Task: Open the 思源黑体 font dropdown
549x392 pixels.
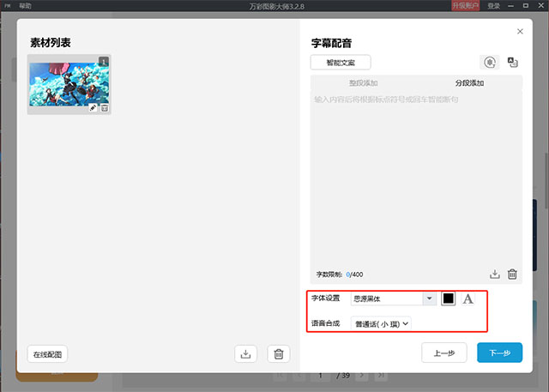Action: coord(394,299)
